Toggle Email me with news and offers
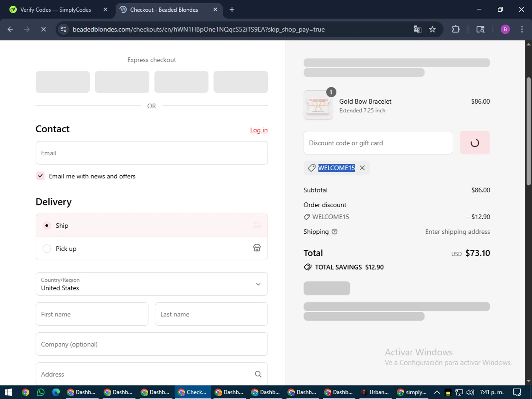Image resolution: width=532 pixels, height=399 pixels. point(40,176)
